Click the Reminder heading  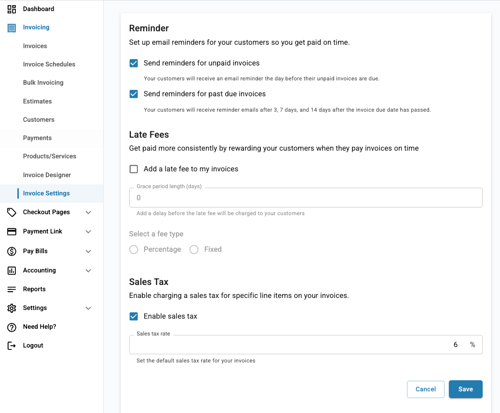[x=149, y=28]
